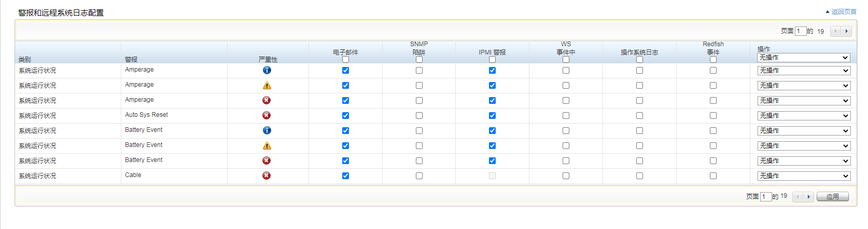The width and height of the screenshot is (868, 229).
Task: Click the 类别 column header
Action: tap(24, 60)
